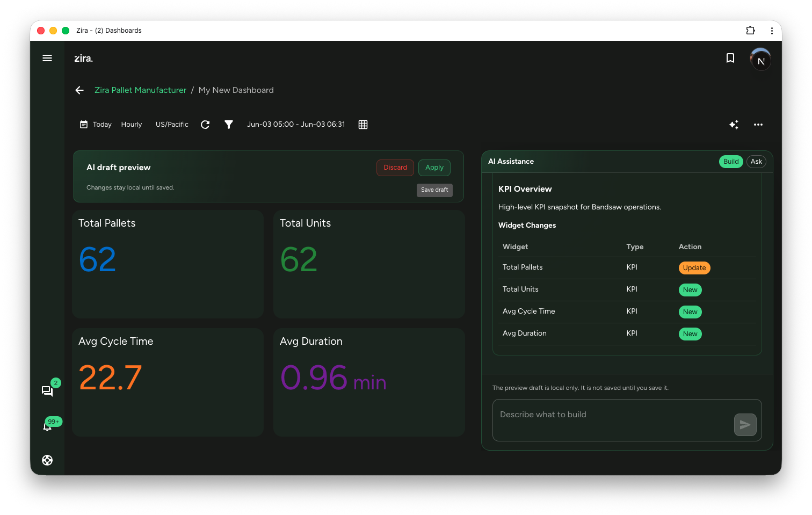This screenshot has height=515, width=812.
Task: Click the browser extensions puzzle icon
Action: (751, 31)
